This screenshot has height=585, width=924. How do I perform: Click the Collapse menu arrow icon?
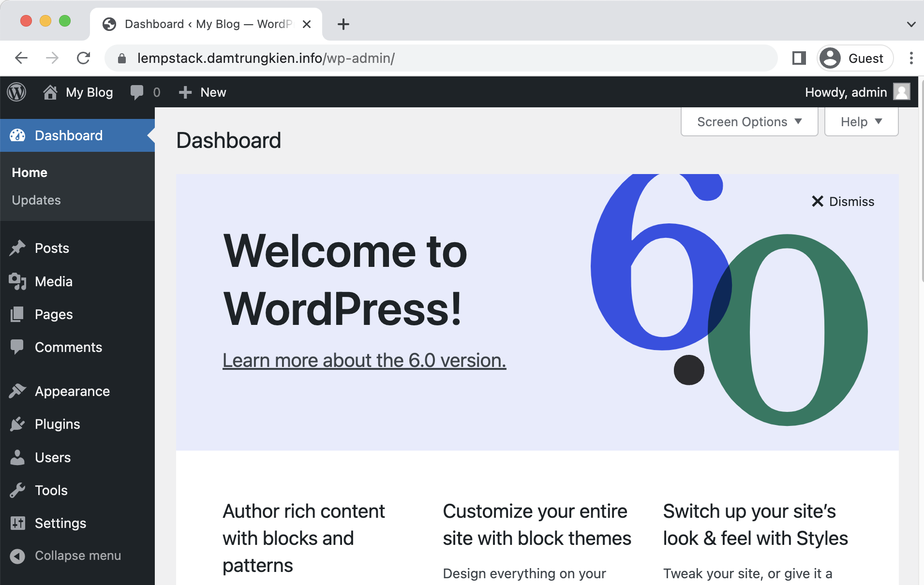click(17, 556)
